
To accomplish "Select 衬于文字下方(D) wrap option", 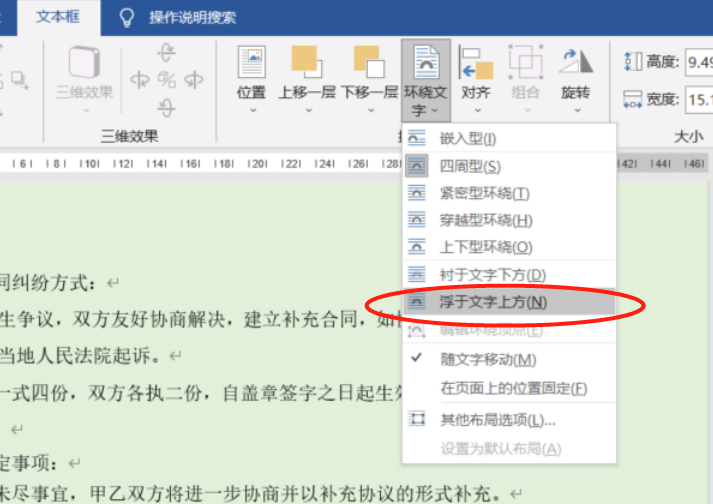I will [x=509, y=275].
